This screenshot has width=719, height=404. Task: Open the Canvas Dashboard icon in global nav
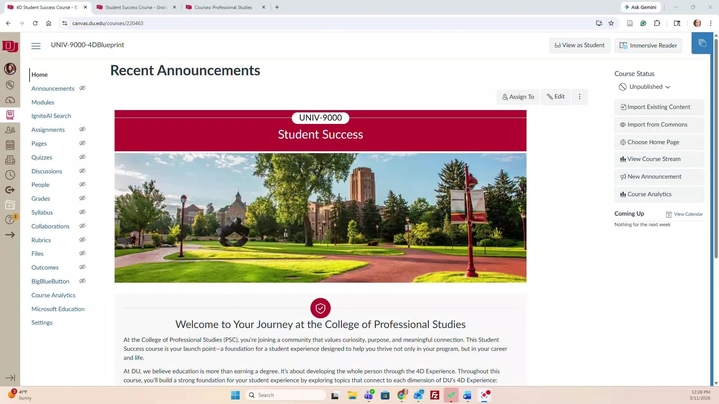coord(10,99)
